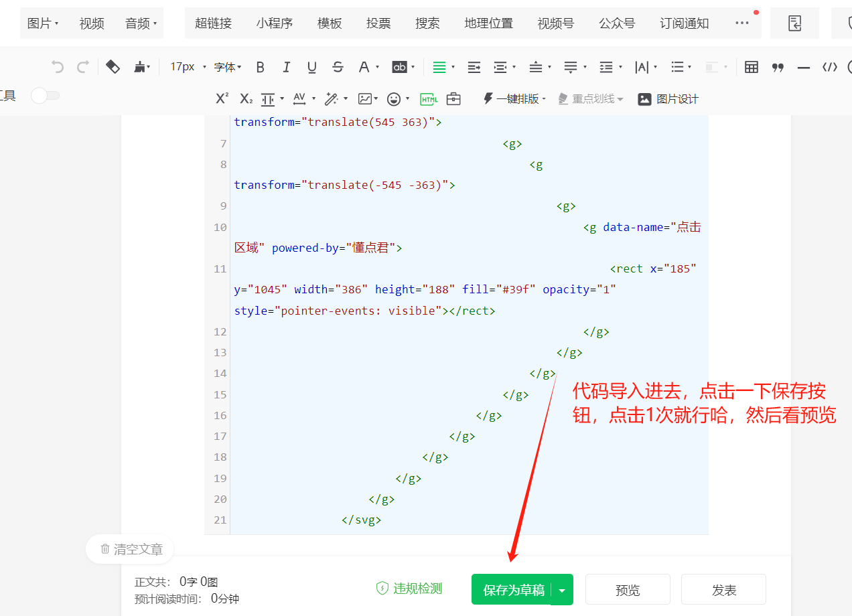Insert a blockquote
This screenshot has width=852, height=616.
(x=778, y=67)
